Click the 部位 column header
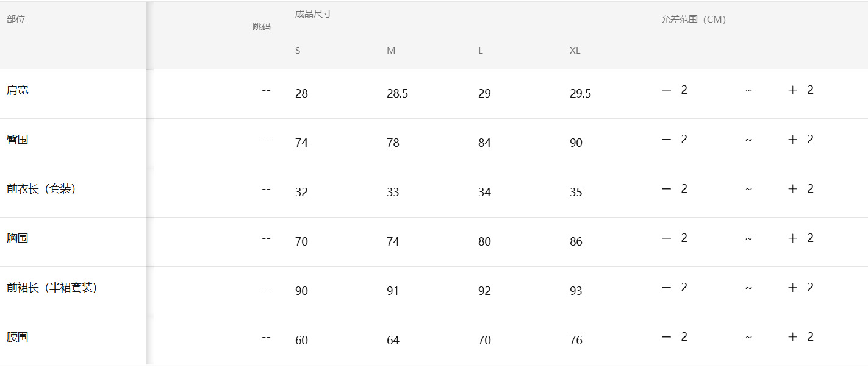The height and width of the screenshot is (373, 868). pyautogui.click(x=16, y=20)
